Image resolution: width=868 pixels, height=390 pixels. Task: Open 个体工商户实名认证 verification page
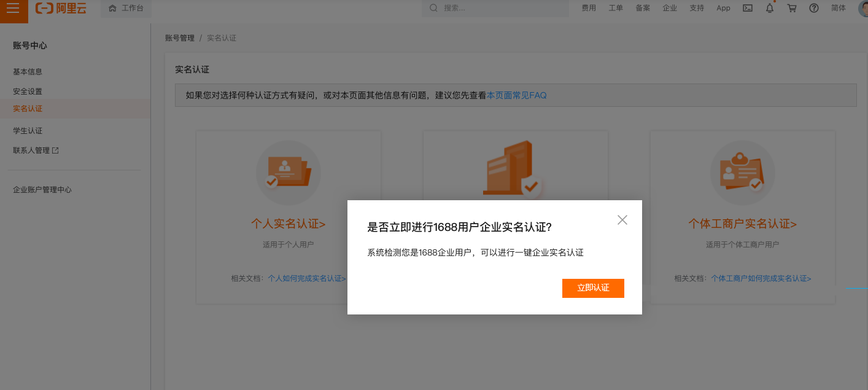742,224
